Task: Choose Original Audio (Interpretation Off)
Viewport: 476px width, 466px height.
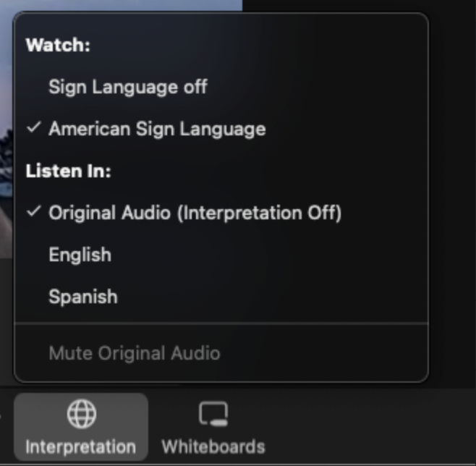Action: tap(195, 213)
